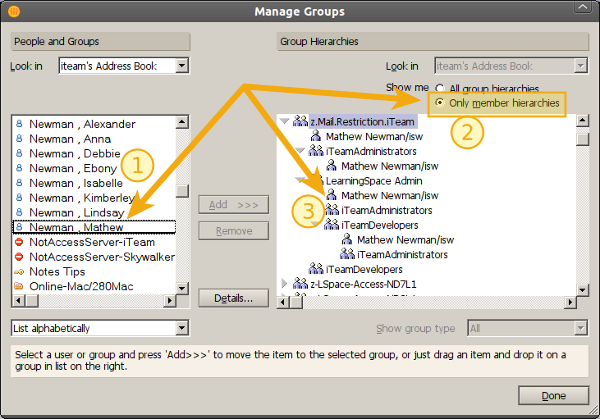Image resolution: width=600 pixels, height=419 pixels.
Task: Click the Done button
Action: [553, 395]
